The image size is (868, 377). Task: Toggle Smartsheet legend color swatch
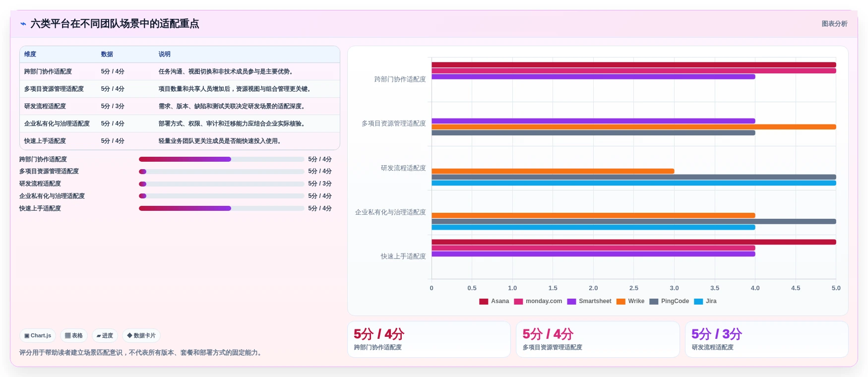tap(571, 302)
